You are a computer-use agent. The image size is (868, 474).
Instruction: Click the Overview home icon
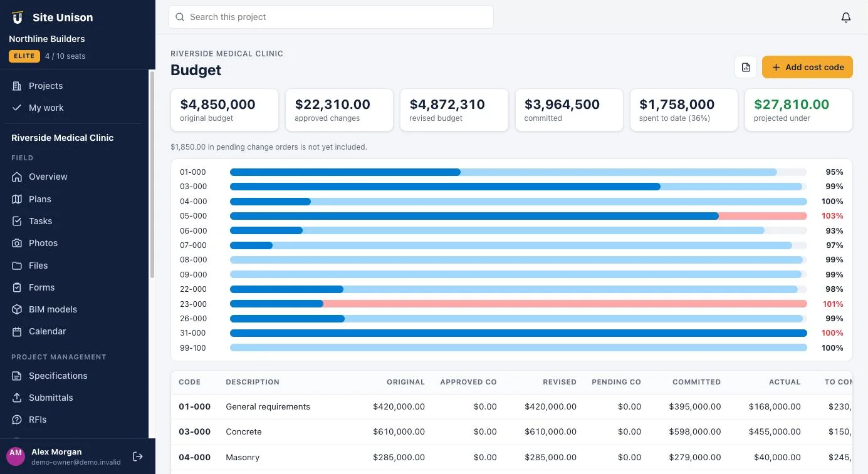(17, 177)
